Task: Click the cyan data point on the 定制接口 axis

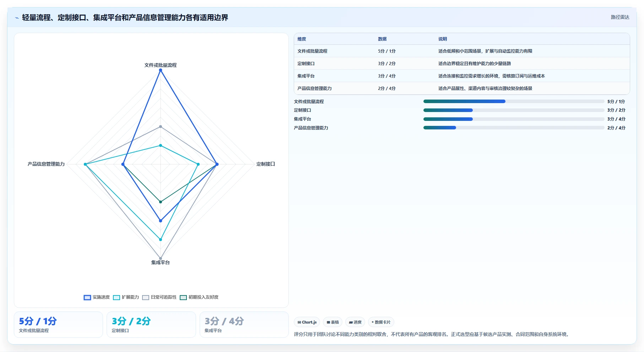Action: coord(198,164)
